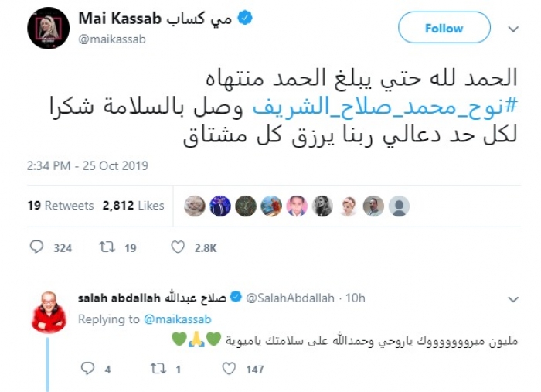This screenshot has width=541, height=392.
Task: Open salah abdallah's profile picture
Action: coord(49,312)
